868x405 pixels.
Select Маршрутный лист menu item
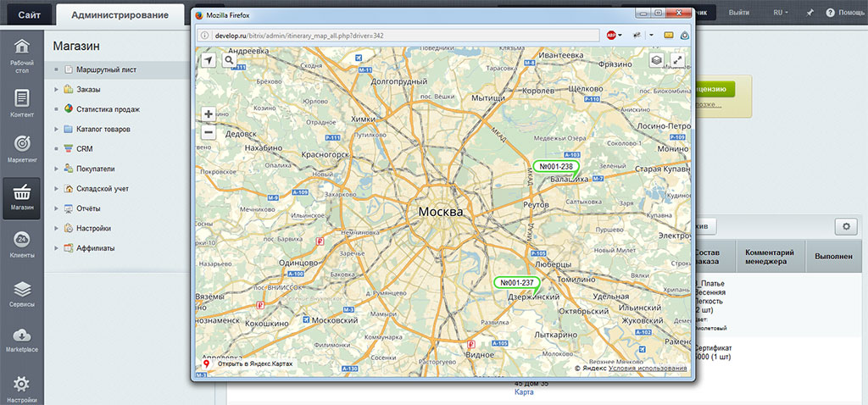(106, 69)
